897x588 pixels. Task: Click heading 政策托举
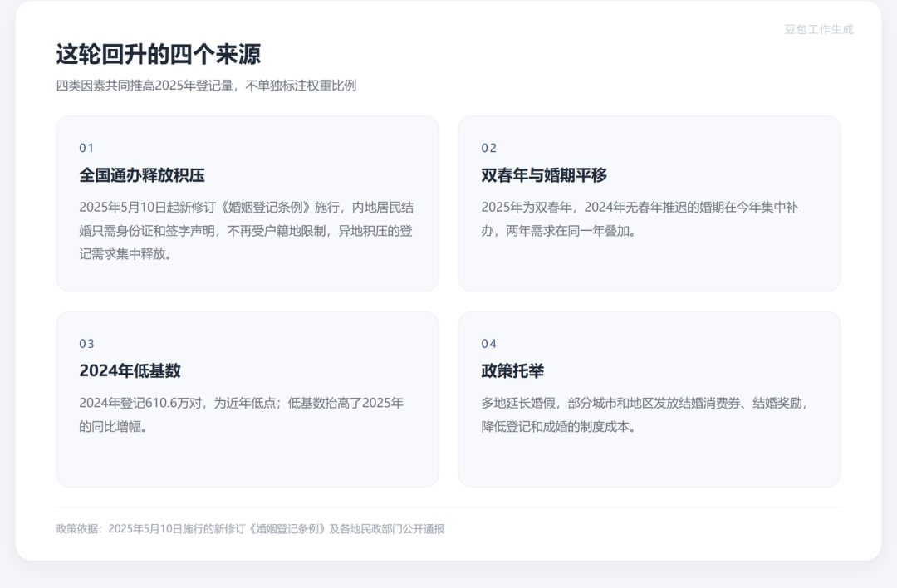(x=512, y=370)
